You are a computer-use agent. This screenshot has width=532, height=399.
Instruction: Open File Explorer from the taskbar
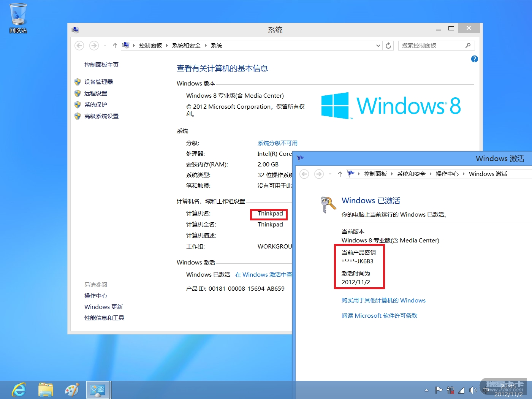point(46,390)
